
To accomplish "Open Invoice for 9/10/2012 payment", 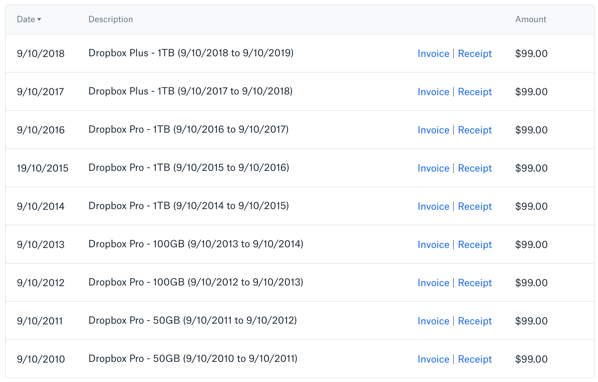I will 433,282.
